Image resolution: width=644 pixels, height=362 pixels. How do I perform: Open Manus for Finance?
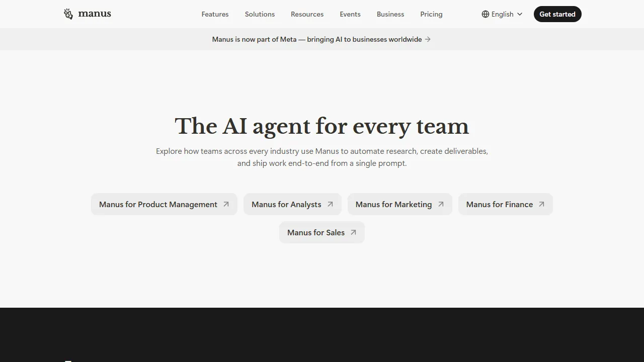[x=505, y=204]
